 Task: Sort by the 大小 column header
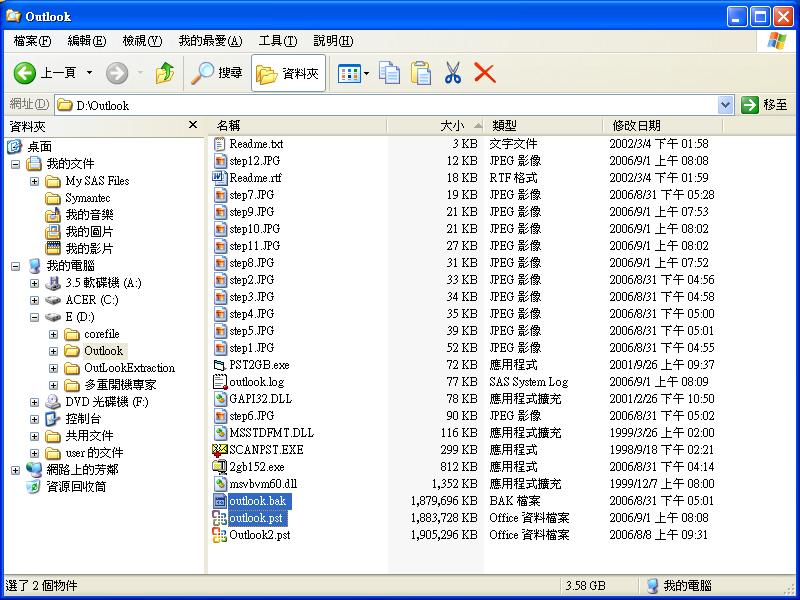click(435, 126)
